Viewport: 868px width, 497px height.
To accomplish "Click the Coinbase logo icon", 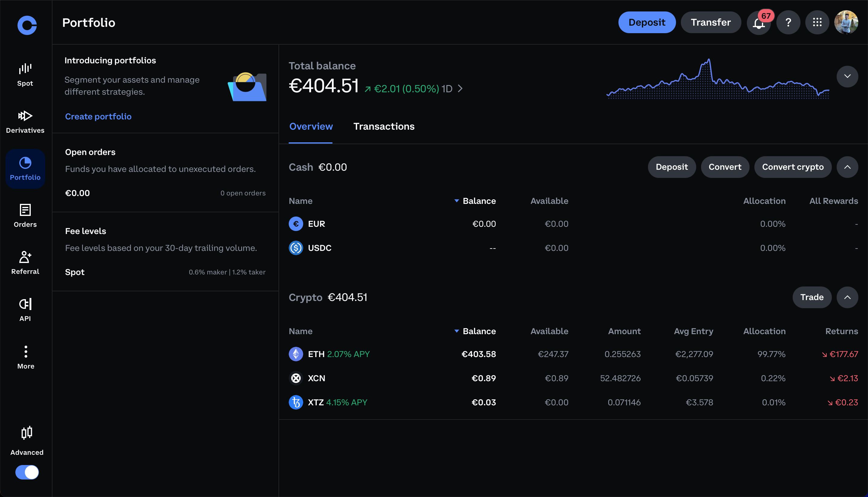I will pos(27,25).
